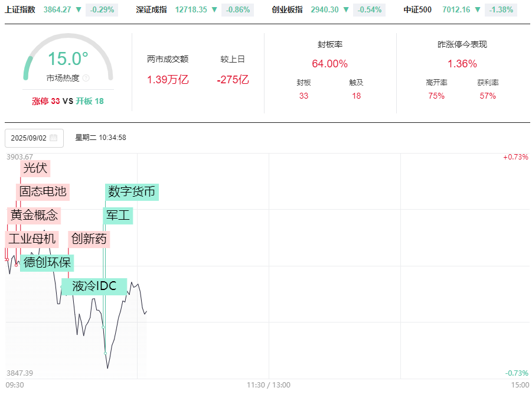Open the 2025/09/02 date picker
532x394 pixels.
coord(34,138)
